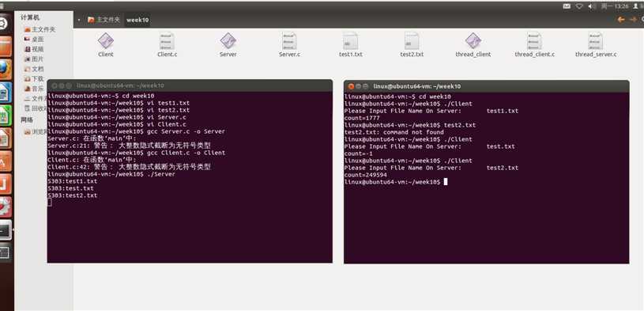Click the 'Server.c:21' warning line
Viewport: 644px width, 311px height.
pyautogui.click(x=129, y=146)
